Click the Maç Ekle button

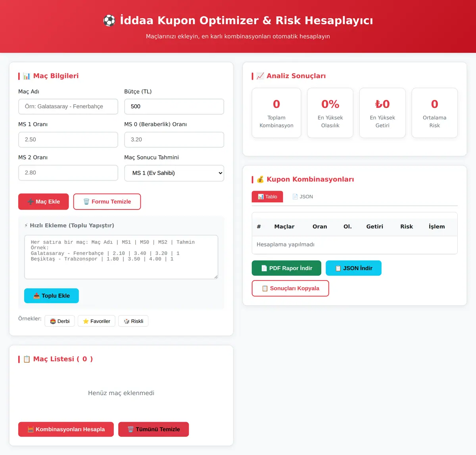[44, 202]
